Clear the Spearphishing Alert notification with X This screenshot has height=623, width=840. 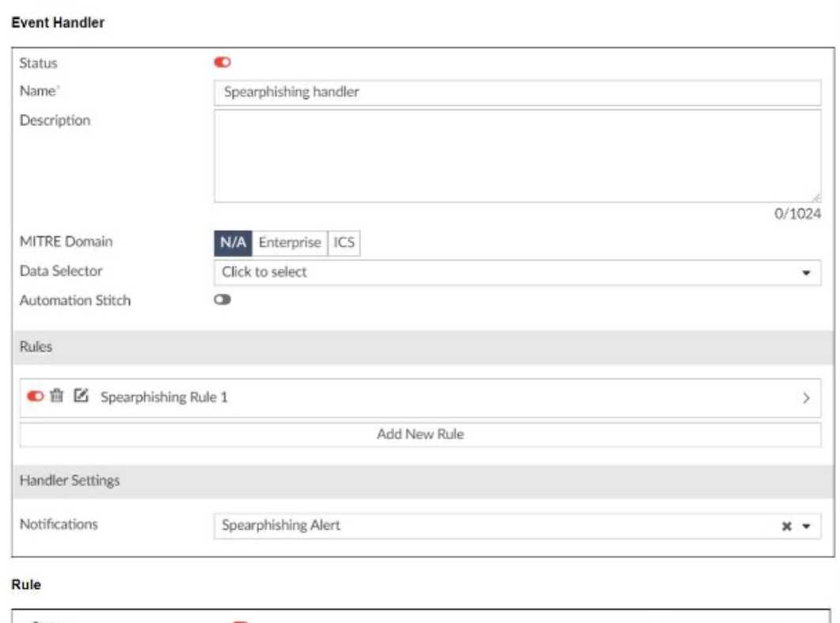787,526
